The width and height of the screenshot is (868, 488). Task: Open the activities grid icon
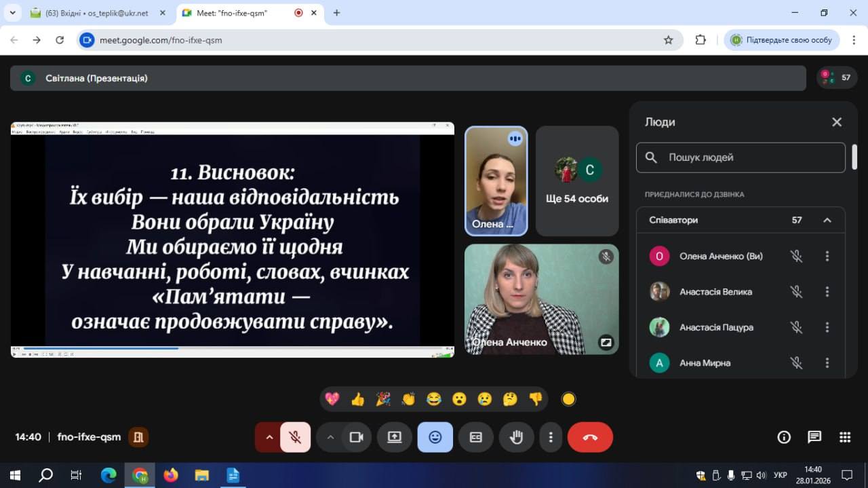pos(845,437)
